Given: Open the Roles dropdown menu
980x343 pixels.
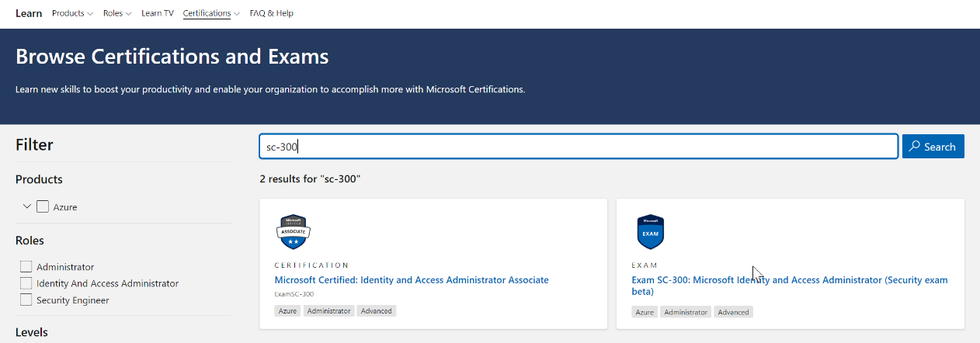Looking at the screenshot, I should (x=117, y=13).
